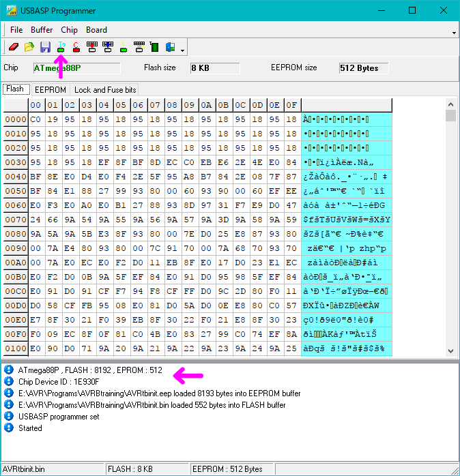Viewport: 460px width, 476px height.
Task: Click info icon beside the Started message
Action: (9, 428)
